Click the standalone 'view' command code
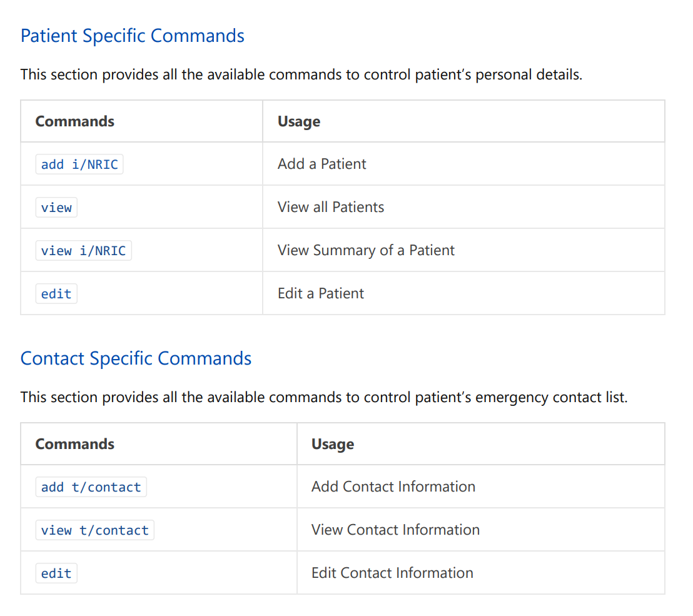693x616 pixels. point(56,208)
